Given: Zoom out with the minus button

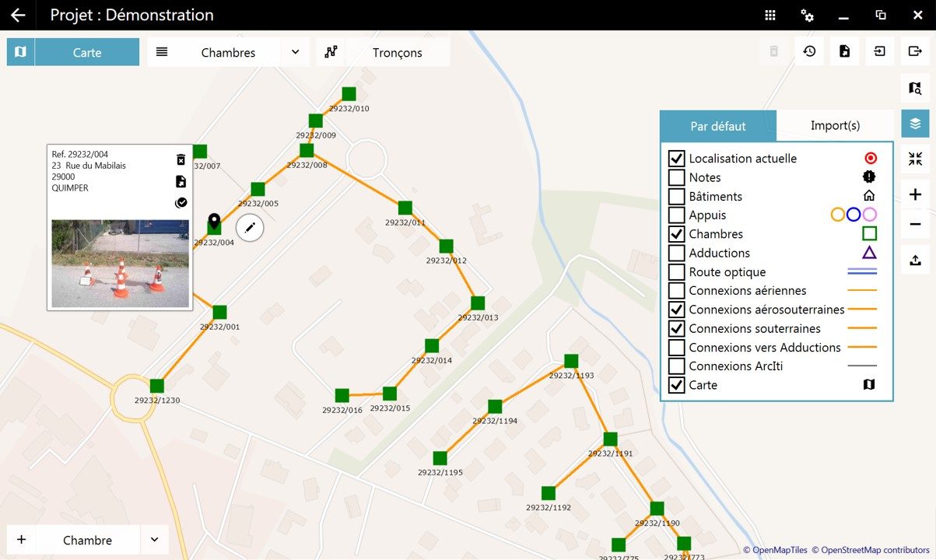Looking at the screenshot, I should [915, 226].
